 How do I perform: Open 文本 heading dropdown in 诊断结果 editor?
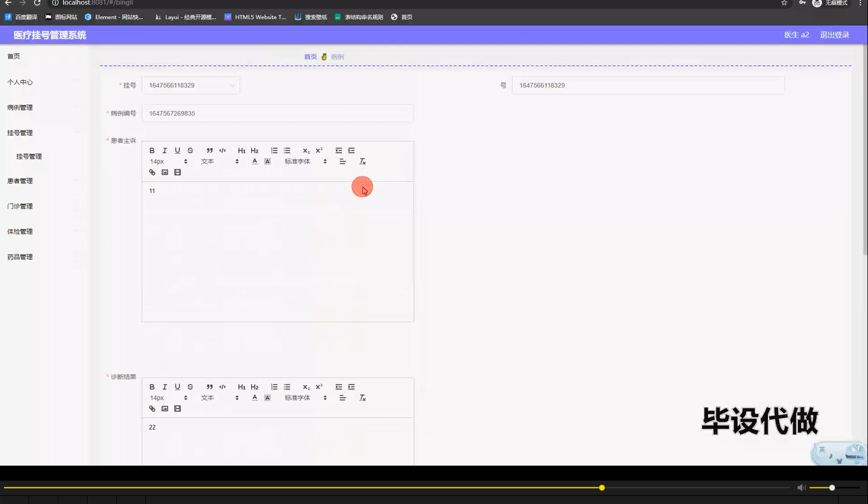220,398
